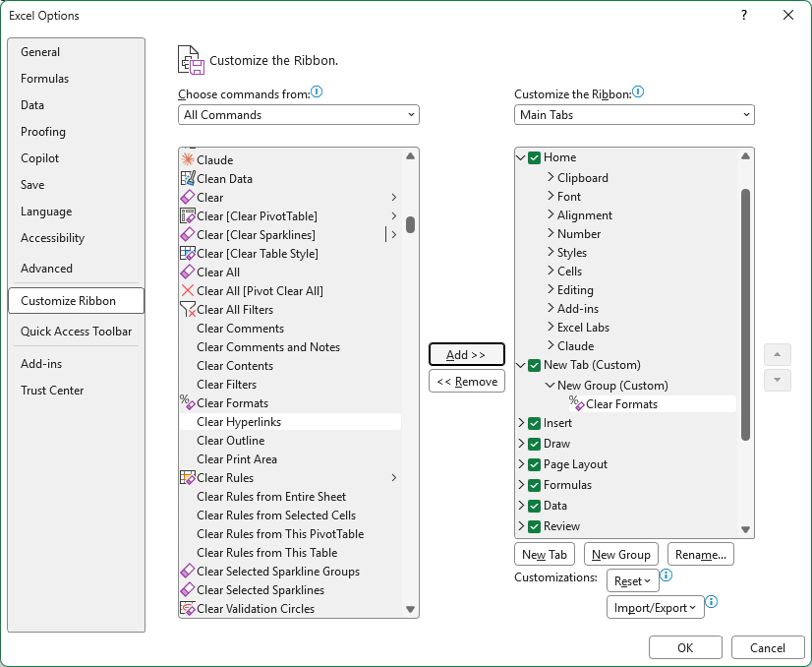The height and width of the screenshot is (667, 812).
Task: Click Clear Formats icon under New Group
Action: click(576, 403)
